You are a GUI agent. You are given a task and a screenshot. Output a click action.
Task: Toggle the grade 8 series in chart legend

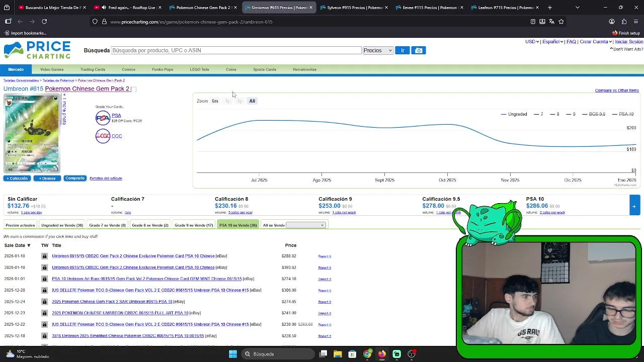(554, 114)
